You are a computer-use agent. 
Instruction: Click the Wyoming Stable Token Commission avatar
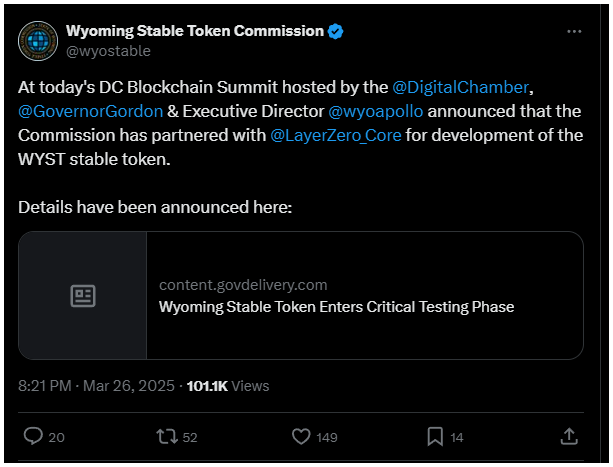(x=38, y=41)
